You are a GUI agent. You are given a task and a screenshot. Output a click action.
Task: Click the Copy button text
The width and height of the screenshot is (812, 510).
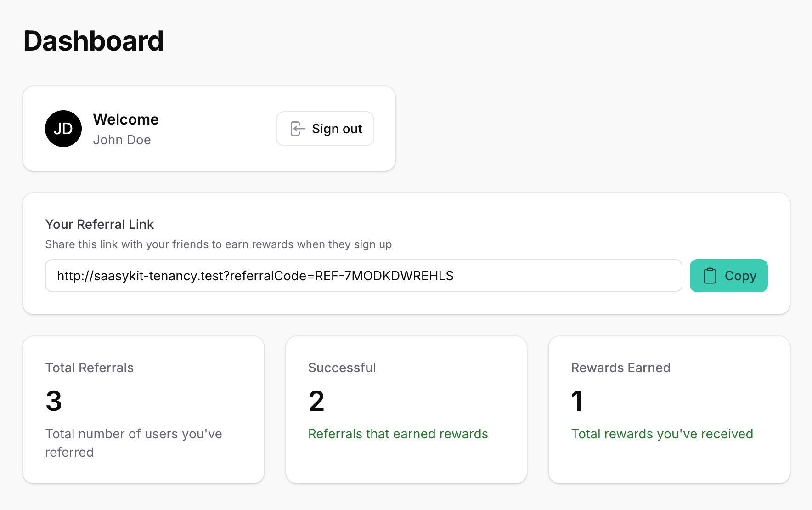pos(740,276)
